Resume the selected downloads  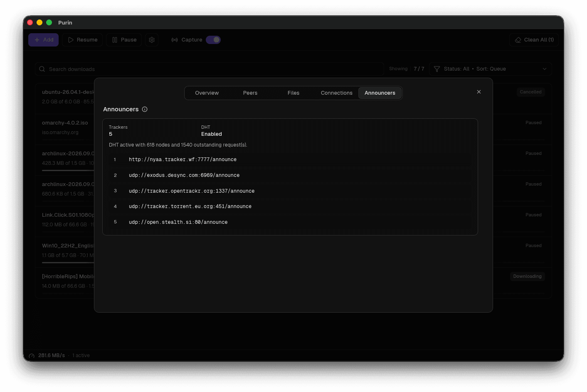pos(82,40)
